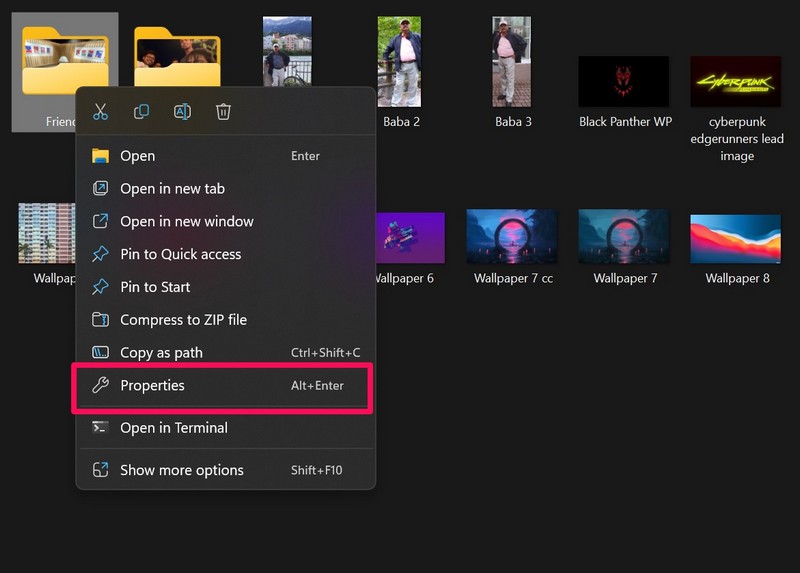The height and width of the screenshot is (573, 800).
Task: Select the Wallpaper 8 thumbnail
Action: tap(736, 238)
